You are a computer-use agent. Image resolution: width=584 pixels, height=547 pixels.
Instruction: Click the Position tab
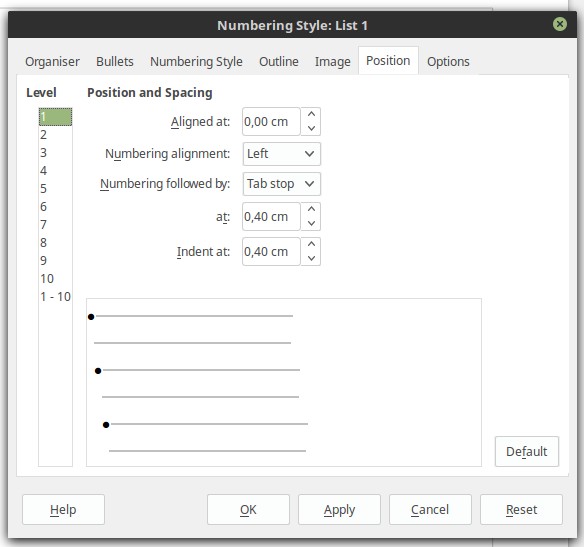[388, 61]
